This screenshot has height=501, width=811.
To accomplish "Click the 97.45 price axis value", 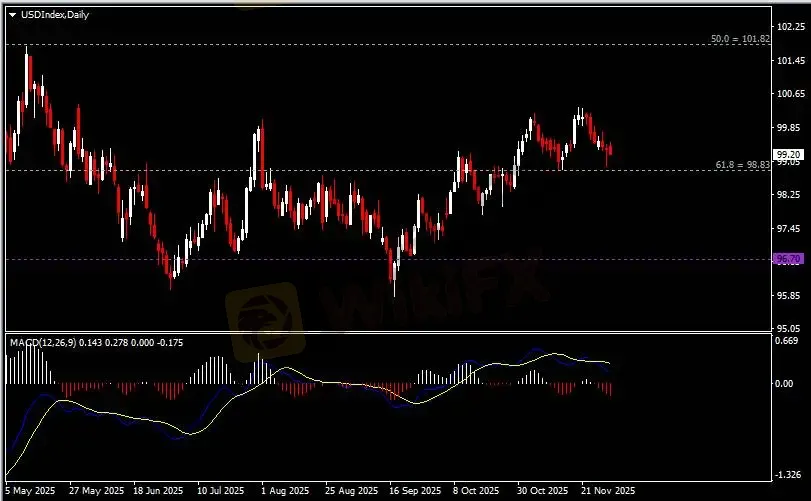I will 791,229.
